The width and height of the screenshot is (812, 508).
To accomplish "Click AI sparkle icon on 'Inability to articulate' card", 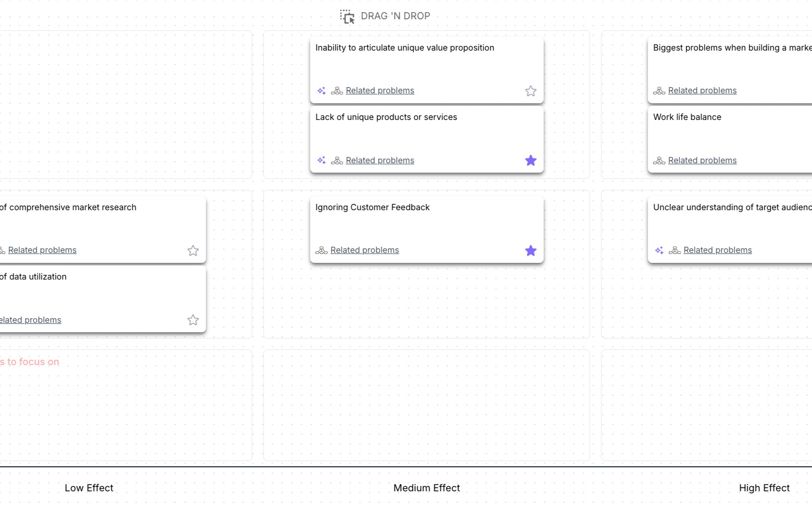I will tap(322, 91).
